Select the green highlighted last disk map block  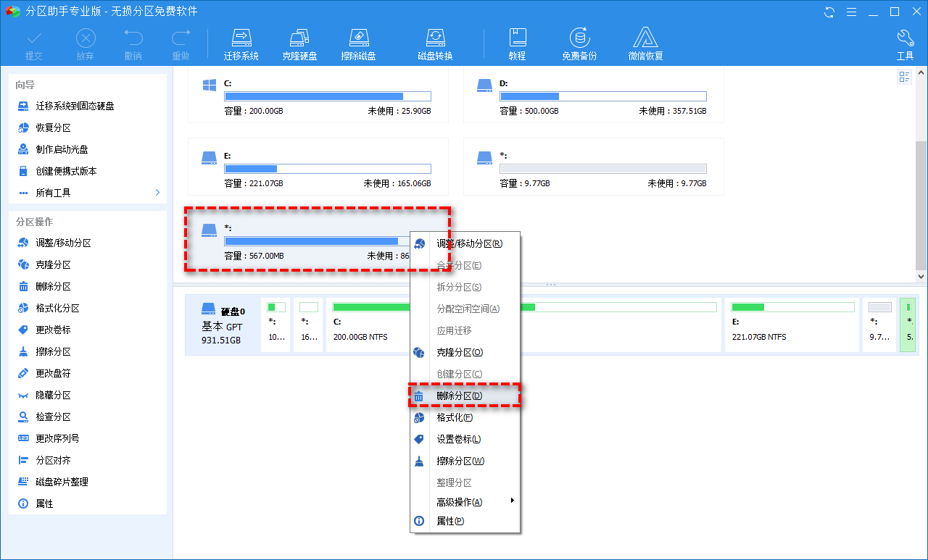[908, 325]
